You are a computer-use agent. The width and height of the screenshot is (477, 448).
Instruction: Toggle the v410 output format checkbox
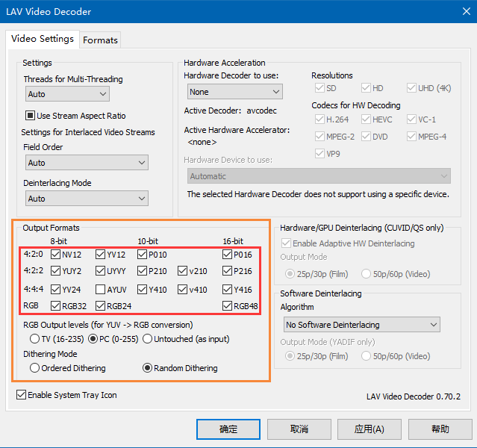(x=183, y=289)
